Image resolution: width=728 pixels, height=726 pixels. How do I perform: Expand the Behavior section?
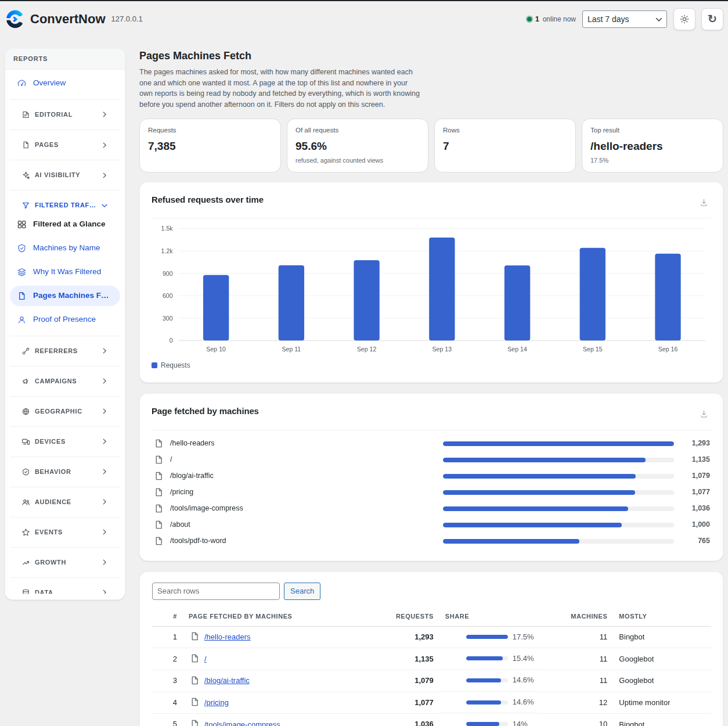point(65,472)
